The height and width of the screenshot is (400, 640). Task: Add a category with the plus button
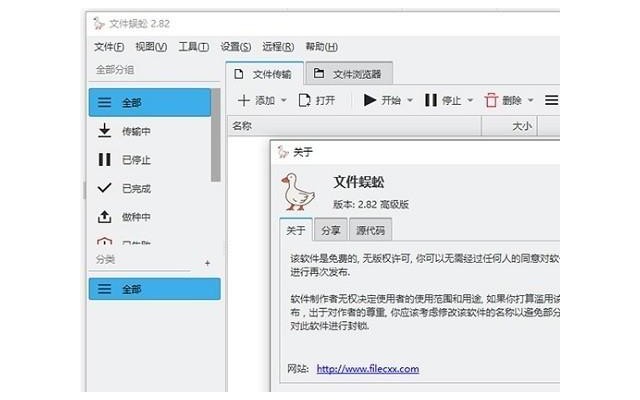207,263
